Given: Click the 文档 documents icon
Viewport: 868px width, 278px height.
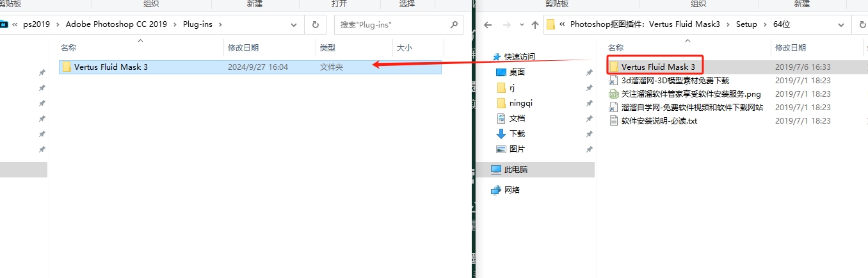Looking at the screenshot, I should pyautogui.click(x=502, y=118).
